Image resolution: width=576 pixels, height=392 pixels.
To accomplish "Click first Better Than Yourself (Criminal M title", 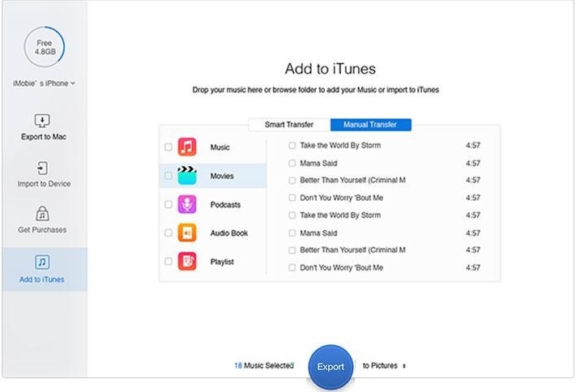I will pyautogui.click(x=352, y=180).
